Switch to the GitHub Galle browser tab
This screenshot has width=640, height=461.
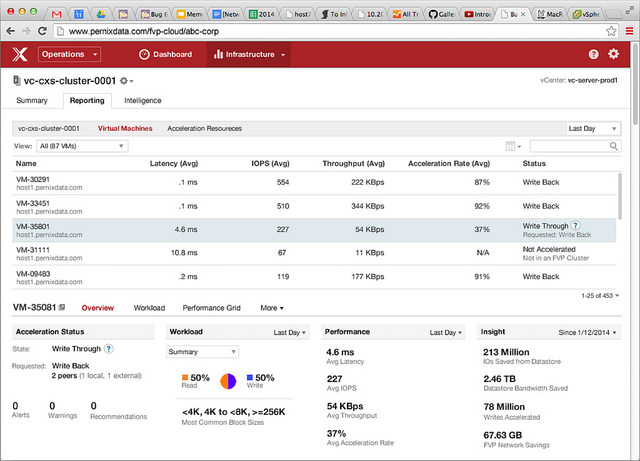pyautogui.click(x=442, y=14)
